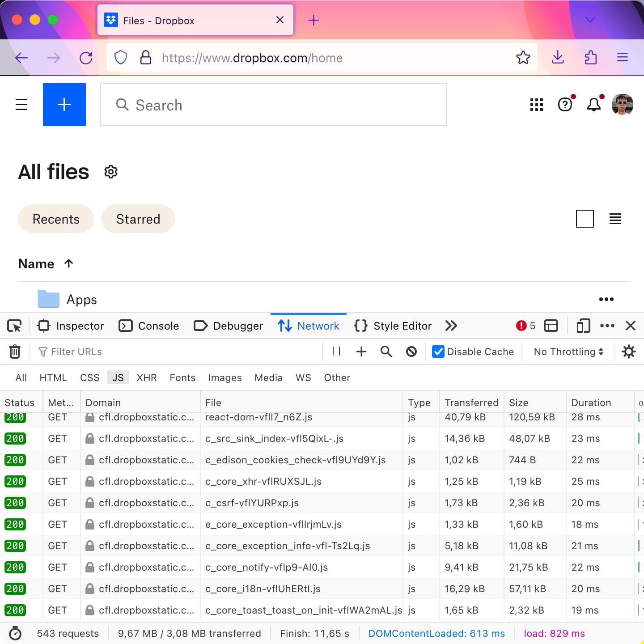
Task: Create new file with blue plus button
Action: tap(64, 105)
